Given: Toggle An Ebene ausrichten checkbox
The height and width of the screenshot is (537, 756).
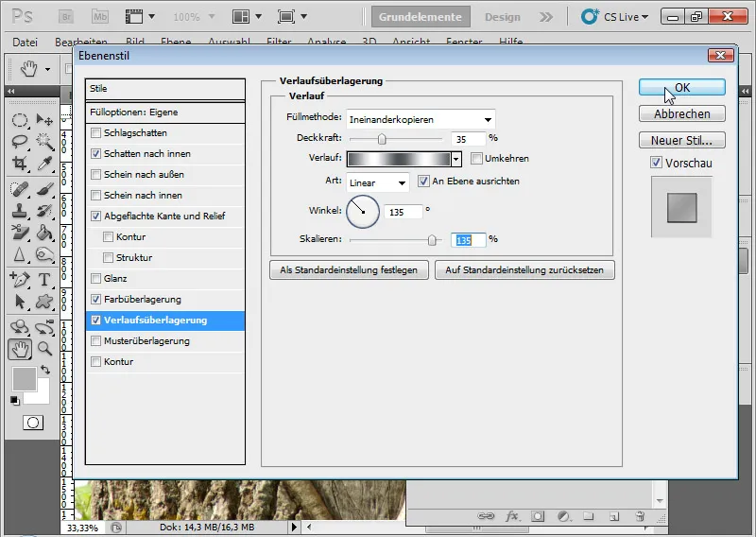Looking at the screenshot, I should (423, 181).
